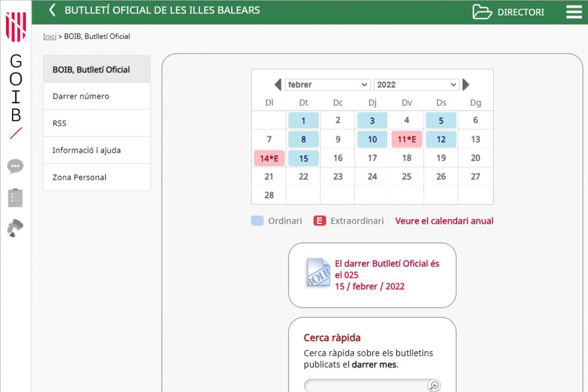The height and width of the screenshot is (392, 588).
Task: Click the grey swirl icon in left sidebar
Action: click(15, 228)
